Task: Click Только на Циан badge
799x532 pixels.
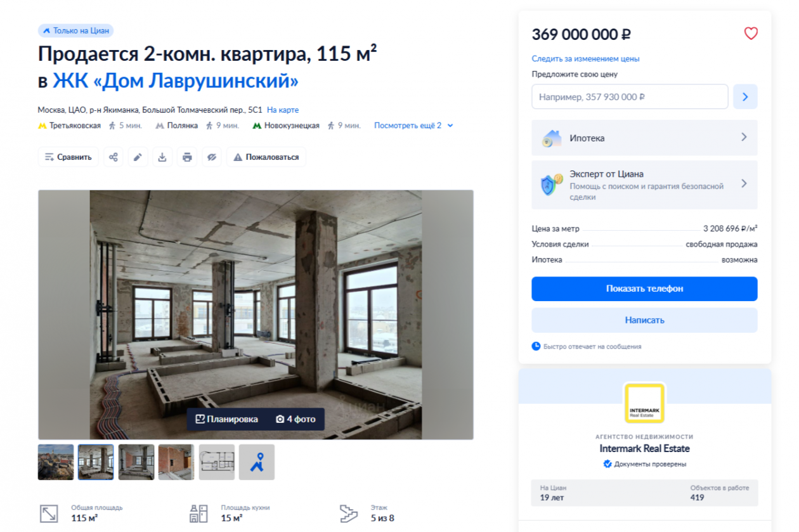Action: pyautogui.click(x=75, y=30)
